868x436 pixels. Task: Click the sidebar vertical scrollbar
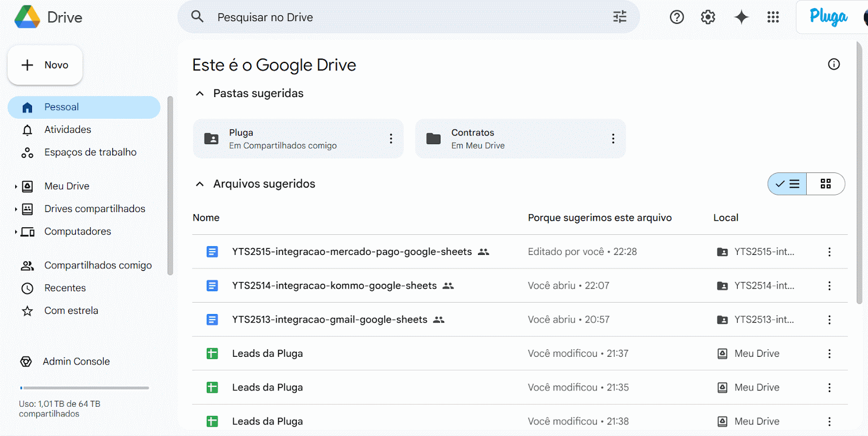point(170,186)
